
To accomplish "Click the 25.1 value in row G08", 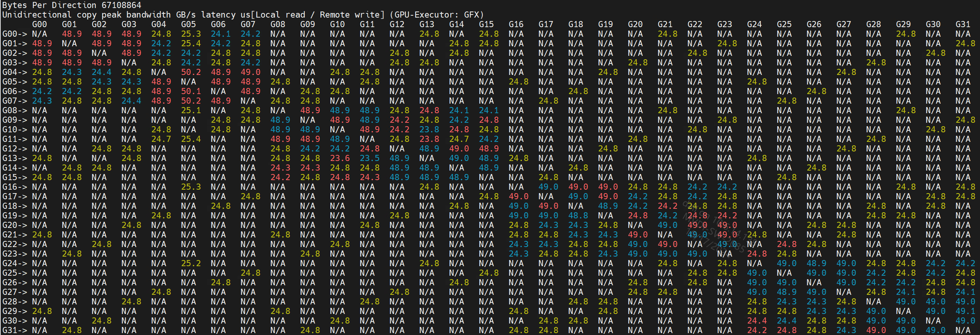I will click(191, 110).
